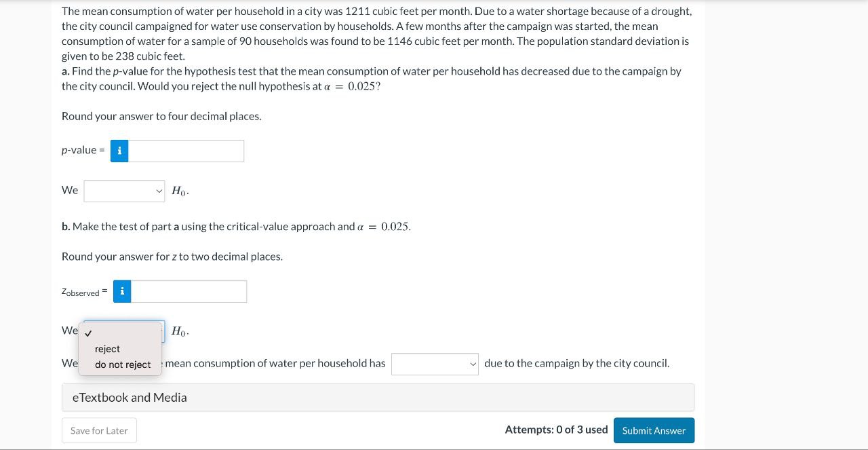Click the chevron on the part-a decision dropdown

pos(158,191)
